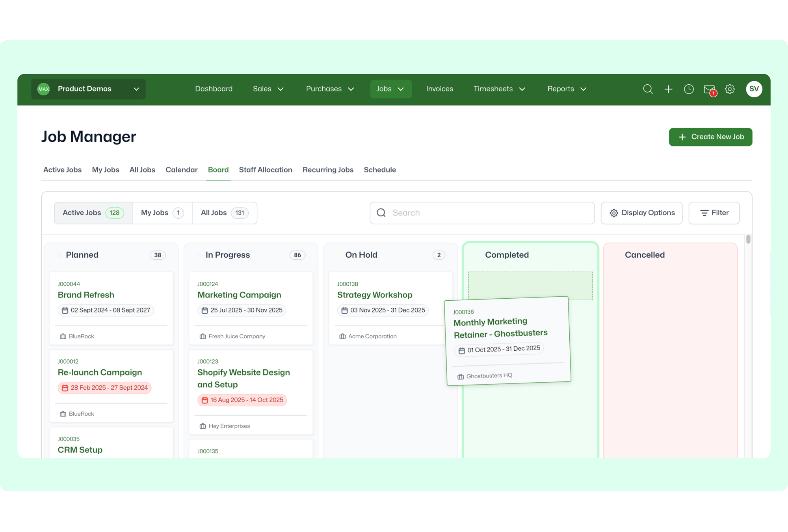This screenshot has width=788, height=532.
Task: Enable the All Jobs 131 filter pill
Action: pyautogui.click(x=224, y=213)
